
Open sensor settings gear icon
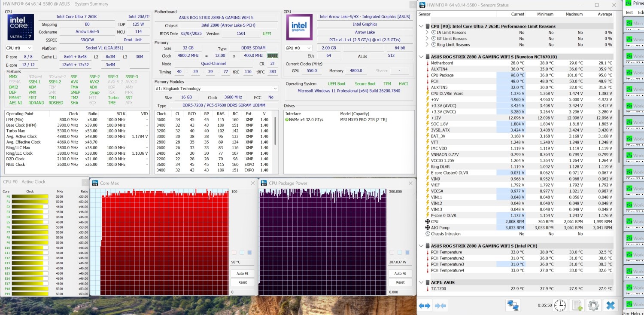[593, 306]
